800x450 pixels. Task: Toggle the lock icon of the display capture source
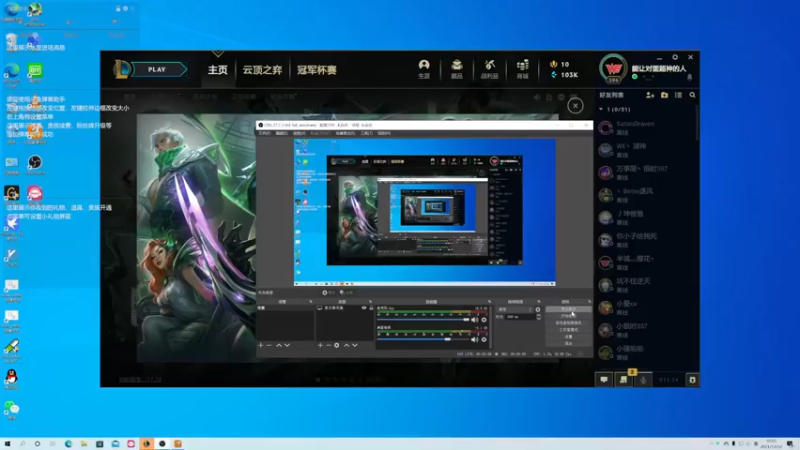click(x=371, y=308)
